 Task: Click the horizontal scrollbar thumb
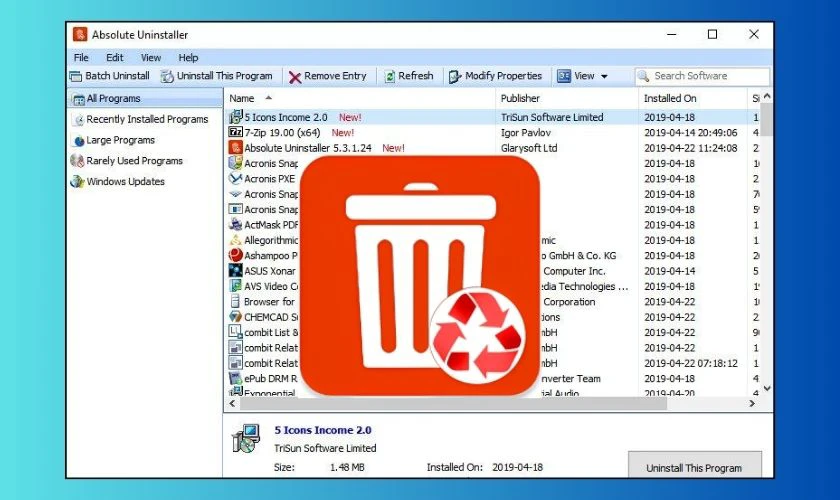pos(453,404)
